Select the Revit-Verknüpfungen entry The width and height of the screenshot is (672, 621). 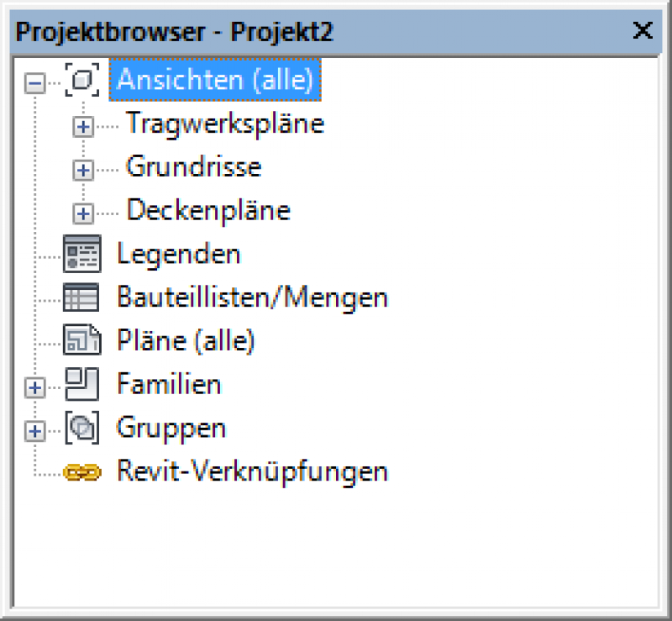253,471
